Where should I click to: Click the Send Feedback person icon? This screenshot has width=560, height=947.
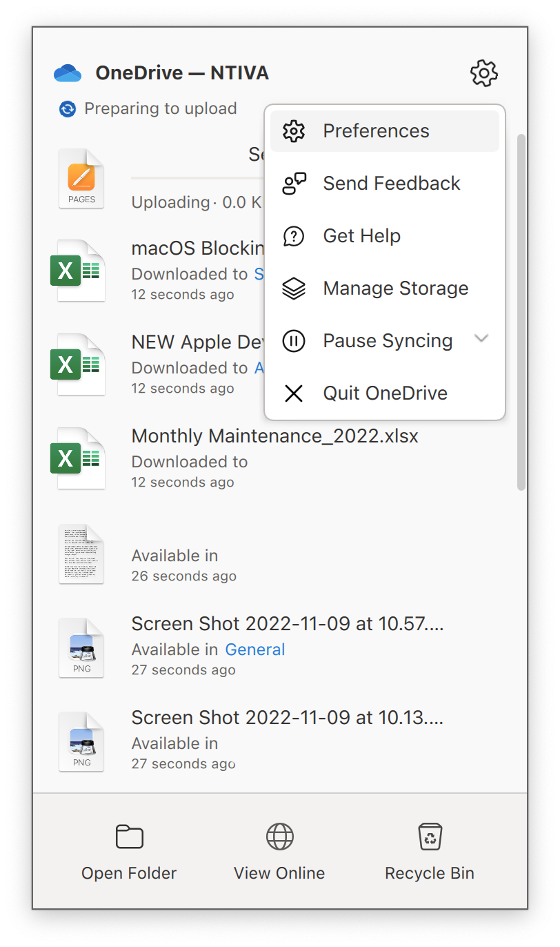click(x=294, y=184)
